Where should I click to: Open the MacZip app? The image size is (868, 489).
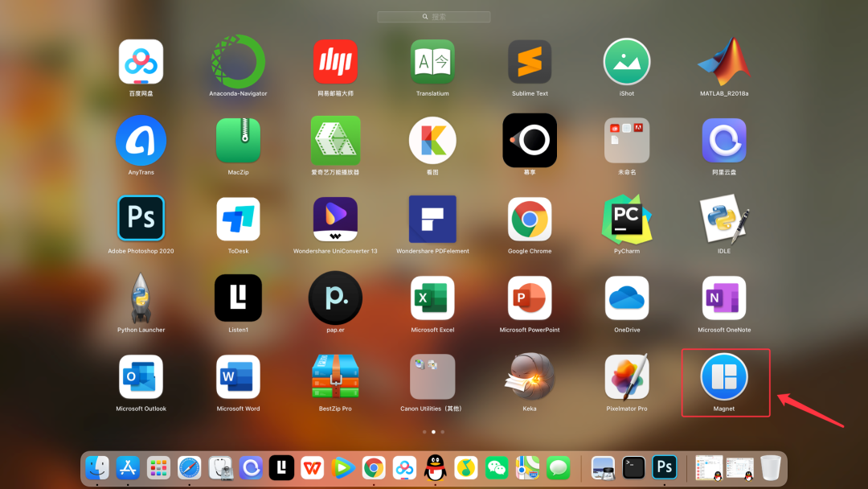tap(238, 141)
